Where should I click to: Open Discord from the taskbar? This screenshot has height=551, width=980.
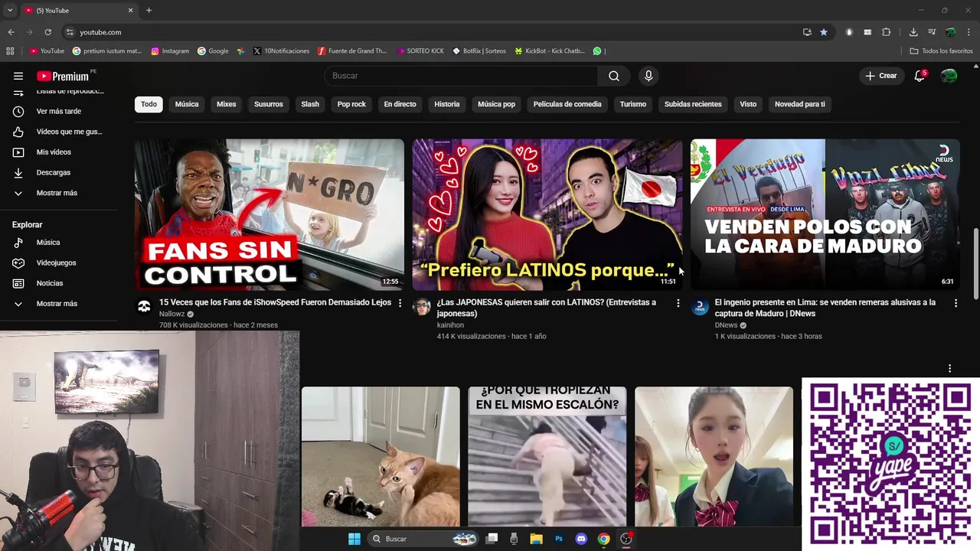[581, 539]
